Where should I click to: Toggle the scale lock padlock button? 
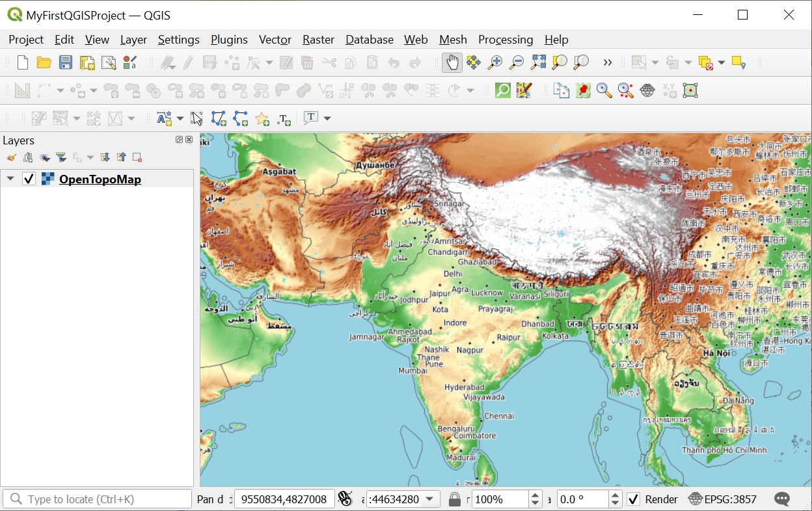(455, 499)
